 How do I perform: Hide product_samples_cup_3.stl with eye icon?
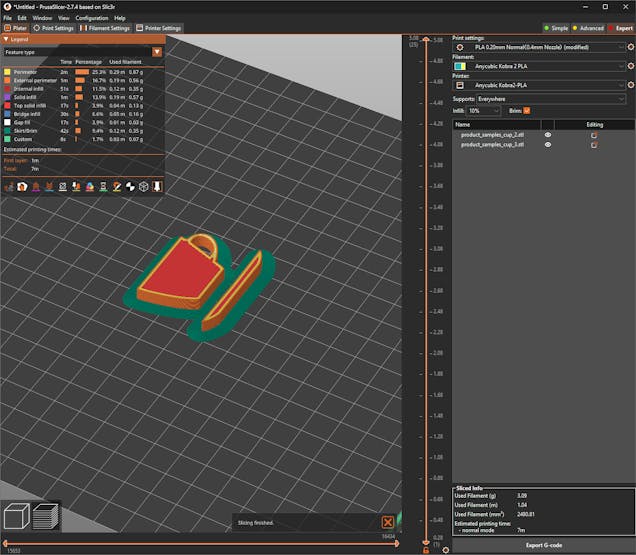tap(547, 145)
